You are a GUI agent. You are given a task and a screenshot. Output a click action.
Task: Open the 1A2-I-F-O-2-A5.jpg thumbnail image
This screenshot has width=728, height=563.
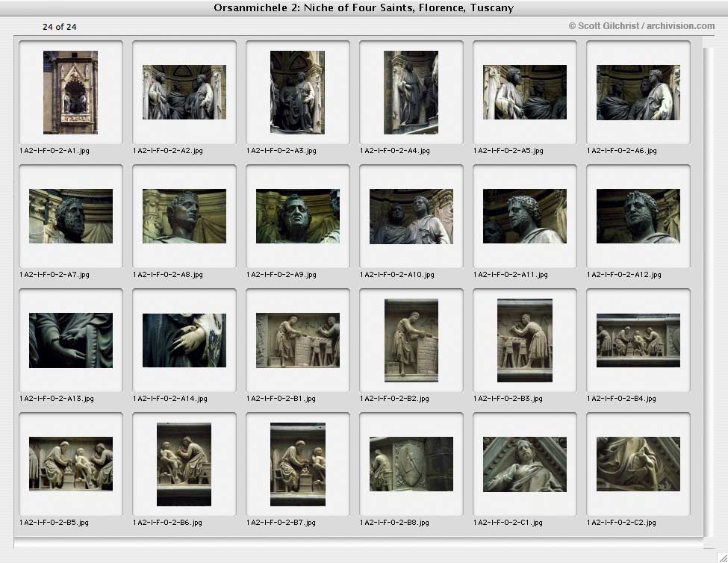point(525,93)
